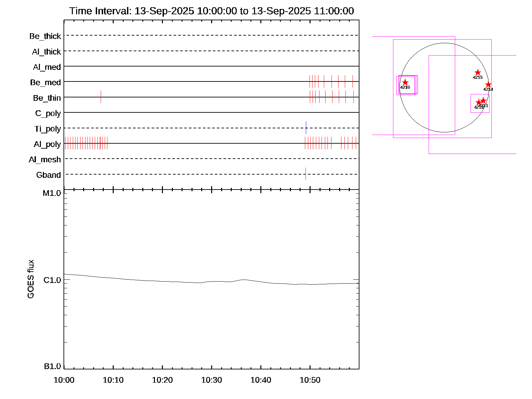The width and height of the screenshot is (532, 399).
Task: Click the red star above label 4211
Action: (x=483, y=100)
